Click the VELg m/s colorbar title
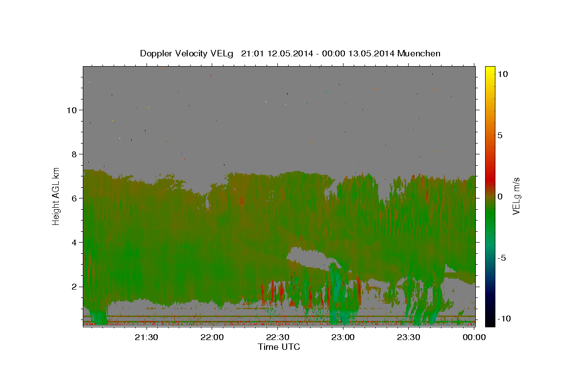The height and width of the screenshot is (392, 588). tap(517, 196)
